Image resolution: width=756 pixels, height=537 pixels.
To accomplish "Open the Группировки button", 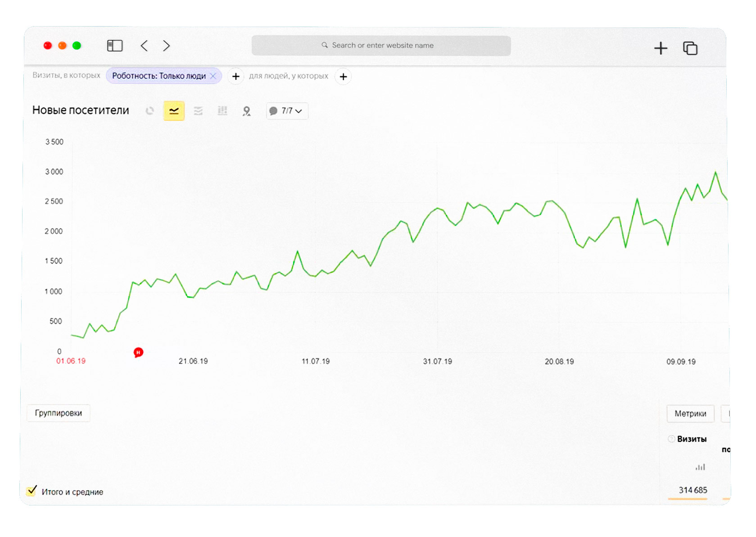I will tap(59, 413).
